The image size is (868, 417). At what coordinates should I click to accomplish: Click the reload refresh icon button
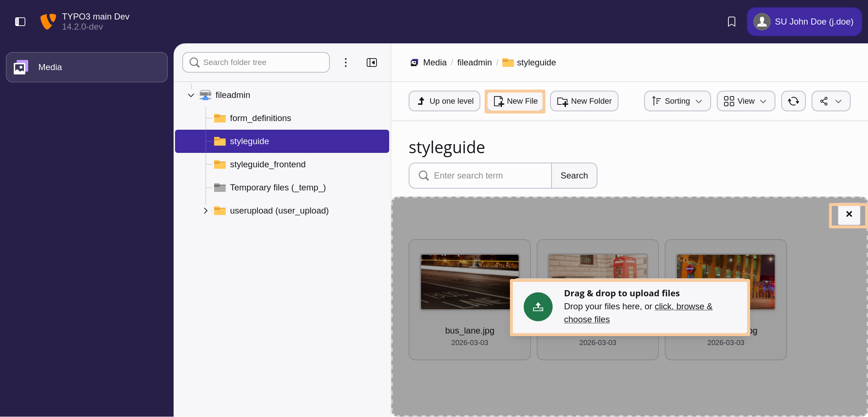pyautogui.click(x=793, y=101)
